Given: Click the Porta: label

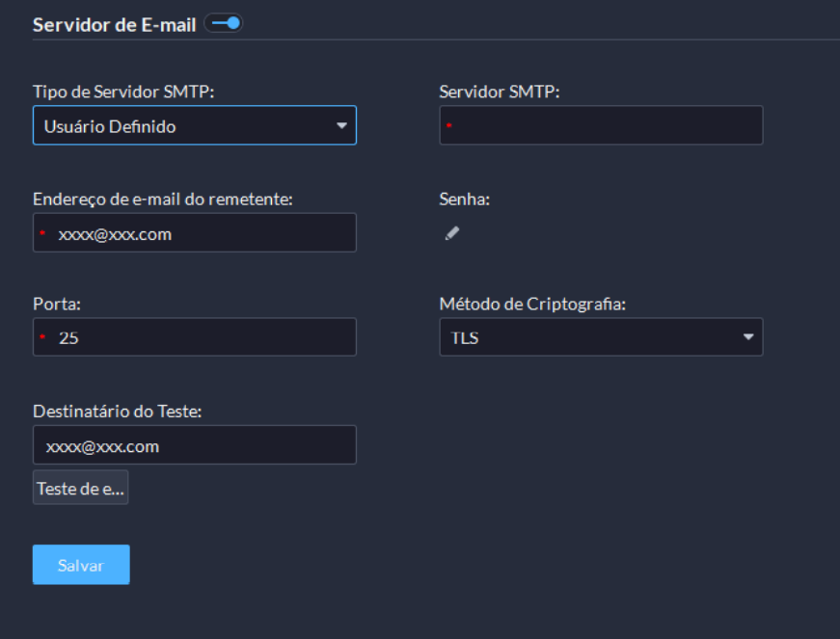Looking at the screenshot, I should click(x=57, y=304).
